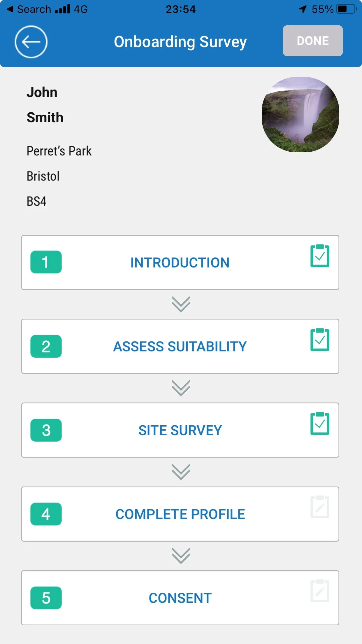Screen dimensions: 362x644
Task: Click the greyed edit clipboard icon for Consent
Action: click(x=320, y=591)
